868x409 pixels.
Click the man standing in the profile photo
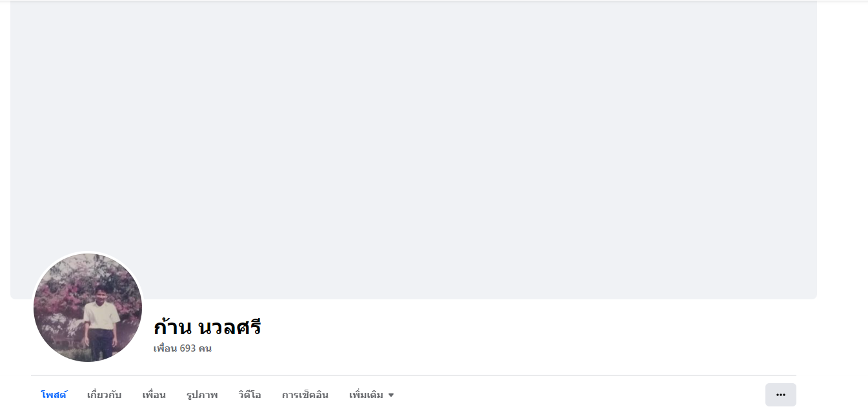coord(100,321)
